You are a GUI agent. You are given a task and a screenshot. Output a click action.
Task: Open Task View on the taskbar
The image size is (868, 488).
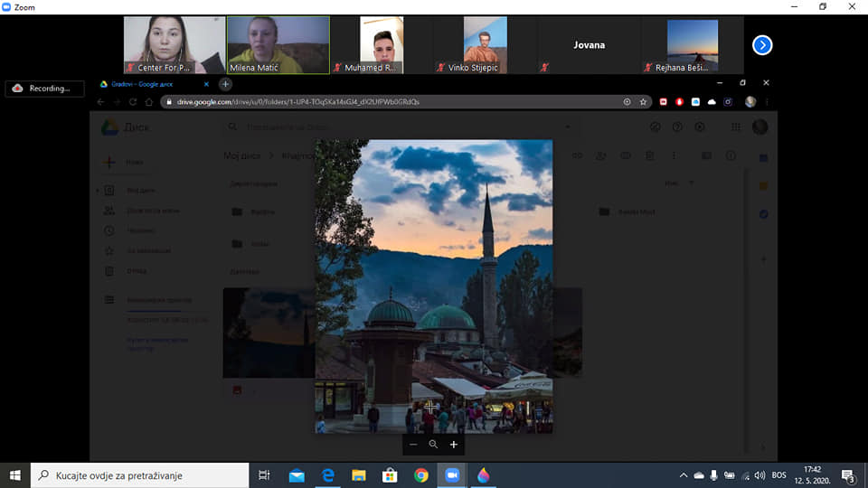pyautogui.click(x=264, y=475)
